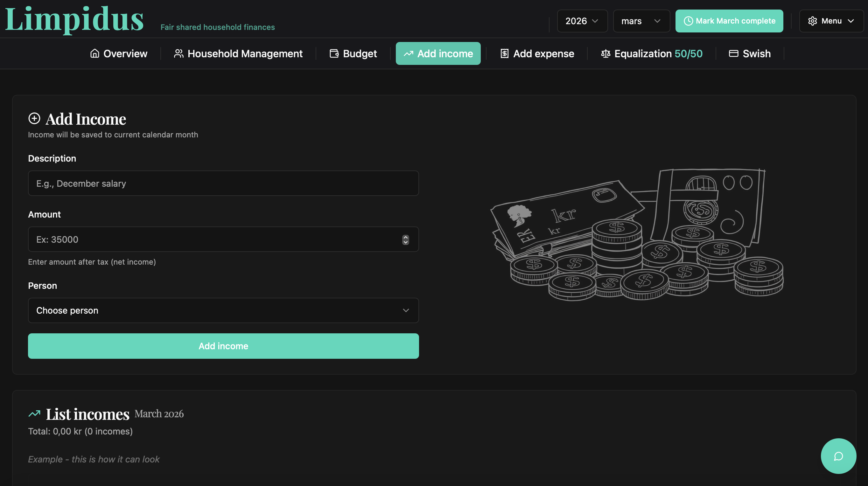Image resolution: width=868 pixels, height=486 pixels.
Task: Go to the Overview tab
Action: pyautogui.click(x=119, y=53)
